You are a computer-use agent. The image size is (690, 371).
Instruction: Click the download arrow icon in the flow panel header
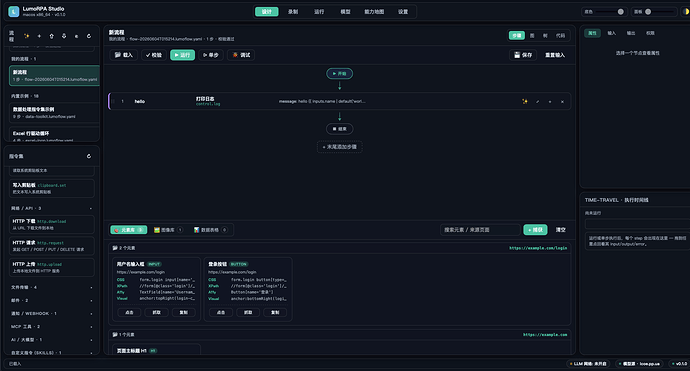[64, 36]
